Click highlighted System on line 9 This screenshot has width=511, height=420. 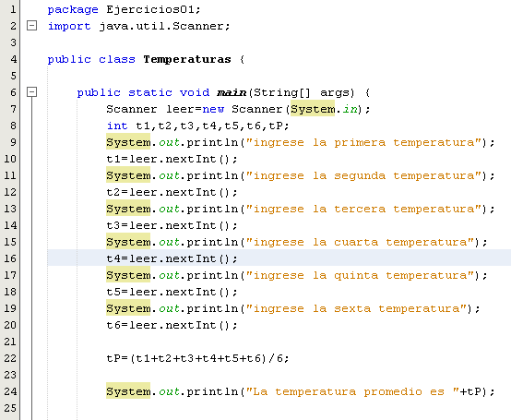click(x=128, y=142)
